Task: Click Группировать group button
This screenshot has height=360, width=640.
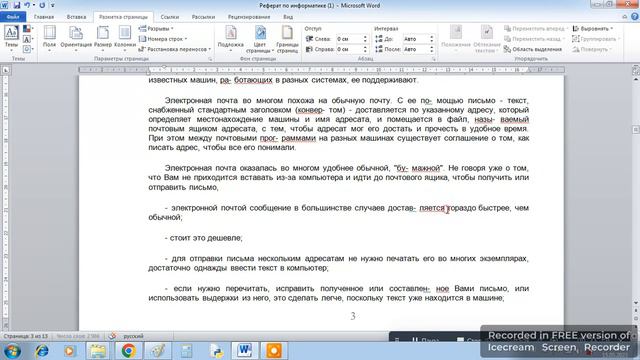Action: click(596, 39)
